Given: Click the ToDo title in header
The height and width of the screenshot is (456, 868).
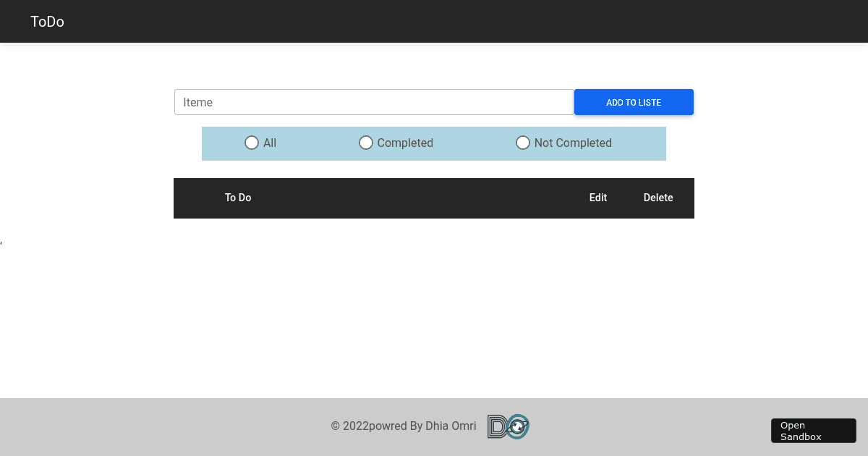Looking at the screenshot, I should coord(47,22).
